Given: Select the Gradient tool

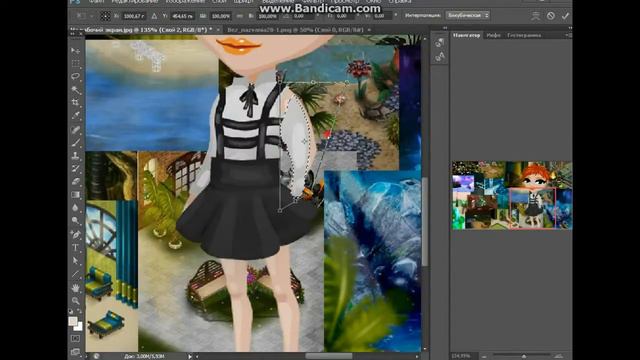Looking at the screenshot, I should 76,195.
